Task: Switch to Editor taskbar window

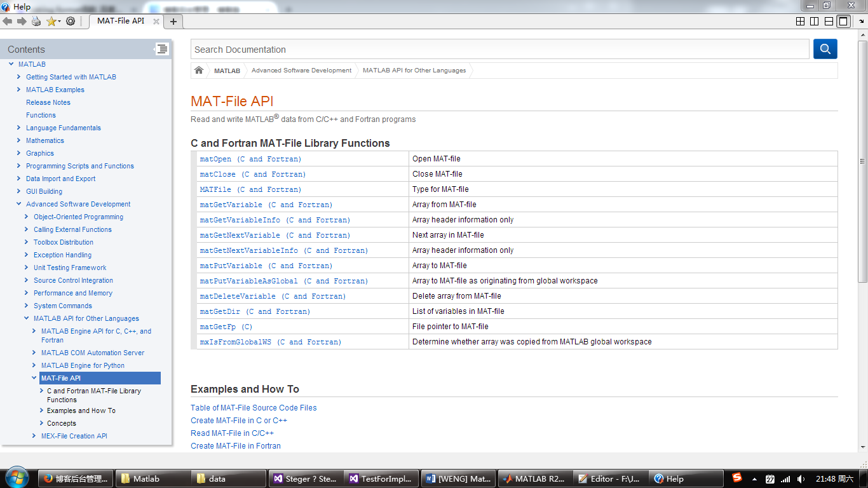Action: (610, 478)
